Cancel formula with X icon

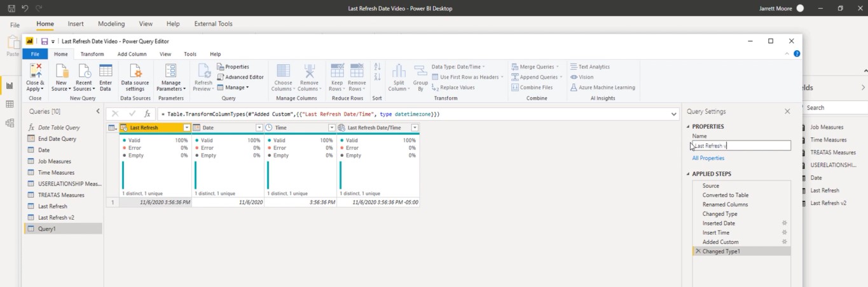[x=115, y=114]
